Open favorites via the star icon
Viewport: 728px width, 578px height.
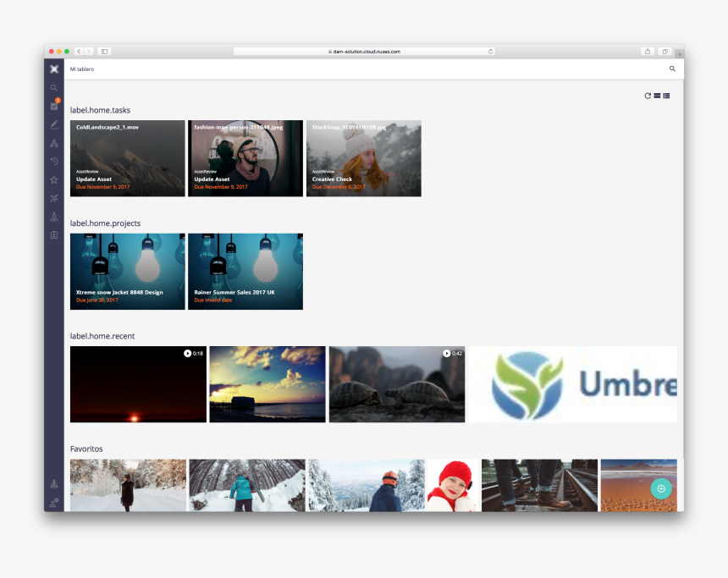(x=53, y=179)
